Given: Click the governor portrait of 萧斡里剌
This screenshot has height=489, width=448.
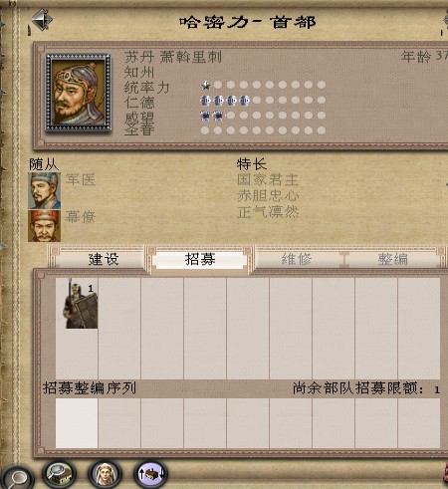Looking at the screenshot, I should click(79, 93).
